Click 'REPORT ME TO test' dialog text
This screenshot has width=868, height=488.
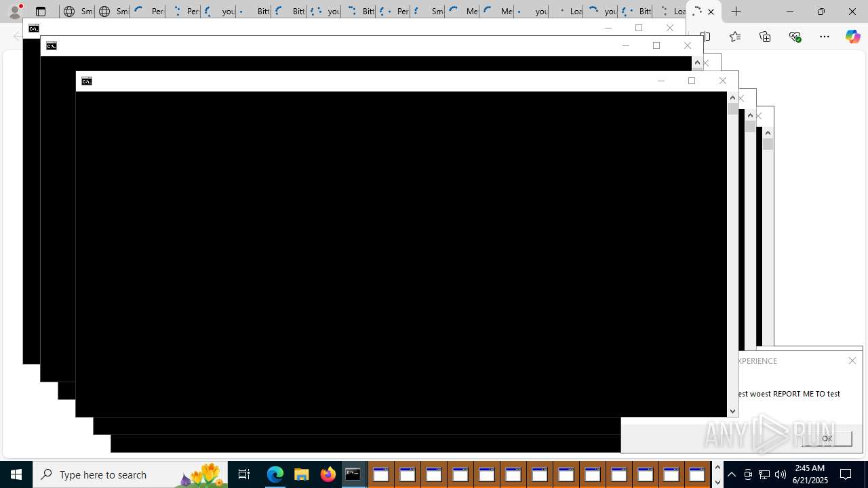pos(806,394)
